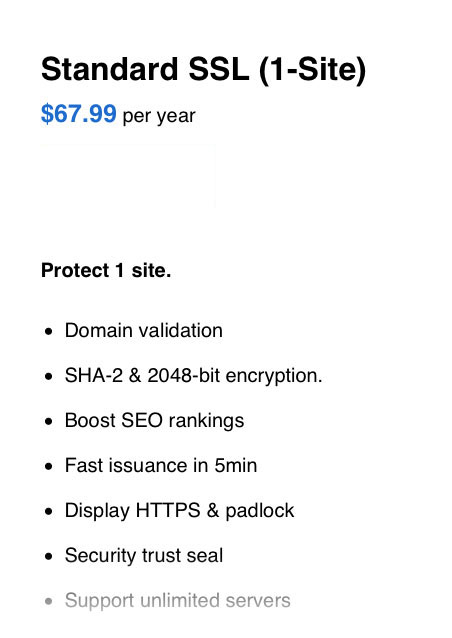Click the bullet beside Boost SEO rankings
Screen dimensions: 452x638
click(49, 422)
